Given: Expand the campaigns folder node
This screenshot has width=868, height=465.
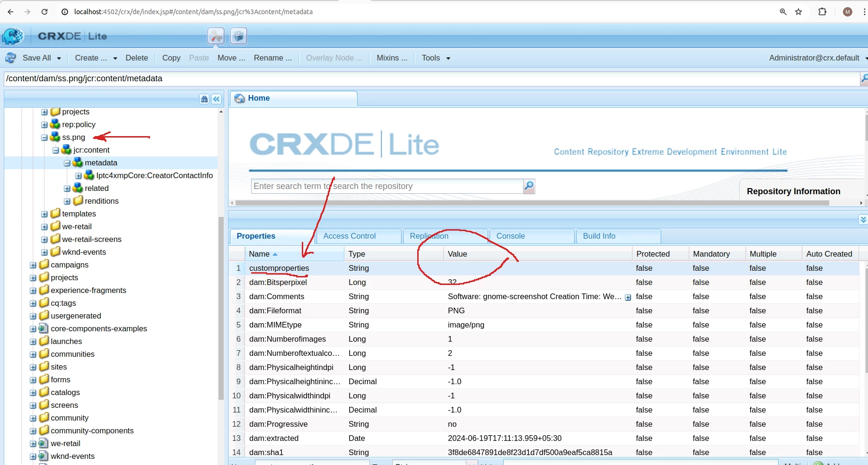Looking at the screenshot, I should click(x=33, y=265).
